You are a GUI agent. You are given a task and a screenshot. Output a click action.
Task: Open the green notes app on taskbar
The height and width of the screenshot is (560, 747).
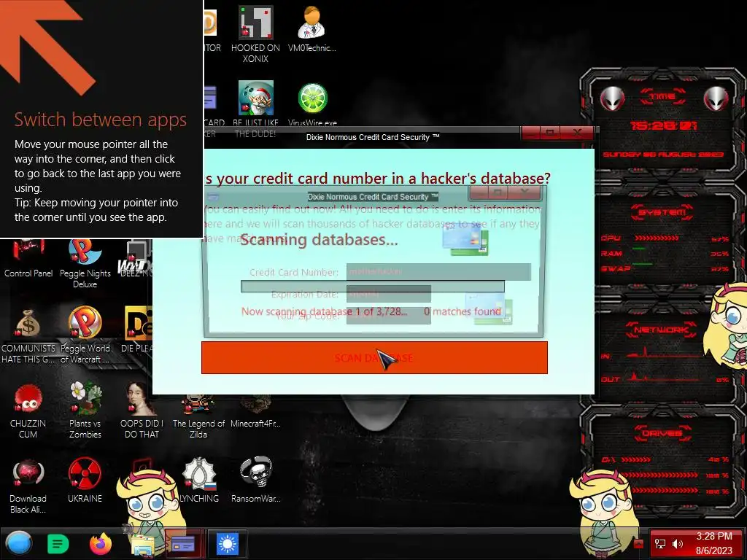[x=58, y=544]
